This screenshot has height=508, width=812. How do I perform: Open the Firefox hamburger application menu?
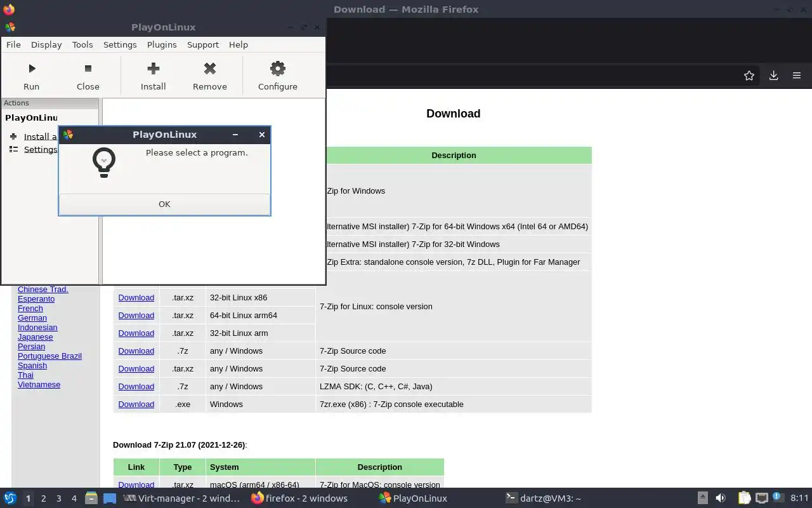coord(797,76)
